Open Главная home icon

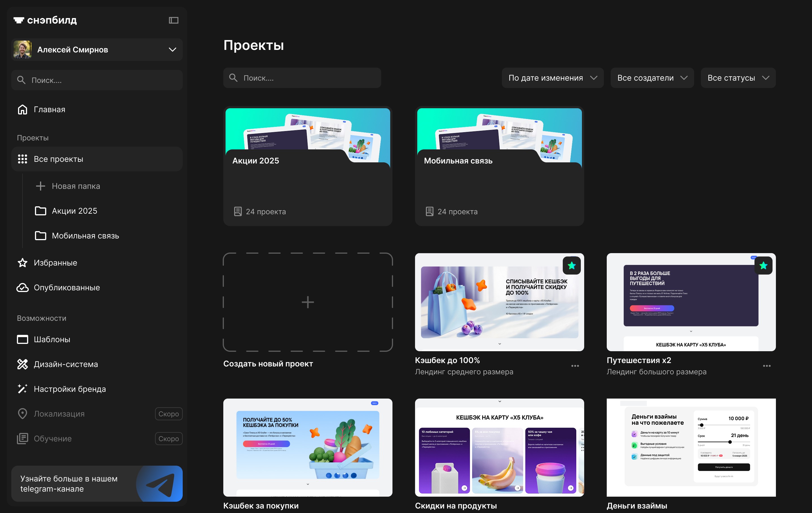pyautogui.click(x=22, y=110)
